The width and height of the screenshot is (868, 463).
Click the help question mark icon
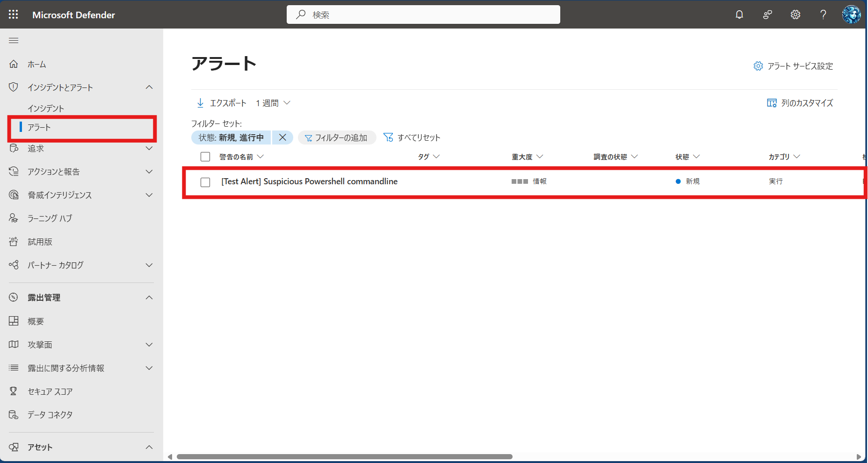click(823, 14)
